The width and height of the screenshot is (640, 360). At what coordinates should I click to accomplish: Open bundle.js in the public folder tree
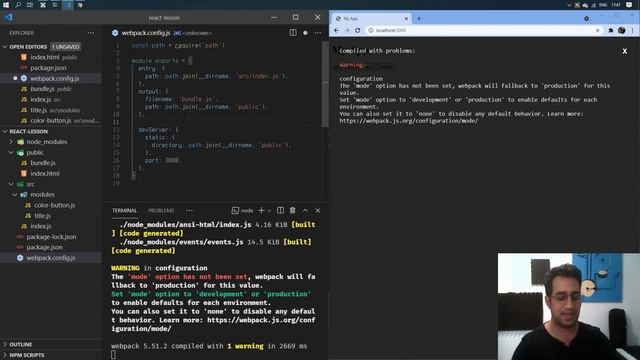pos(43,163)
